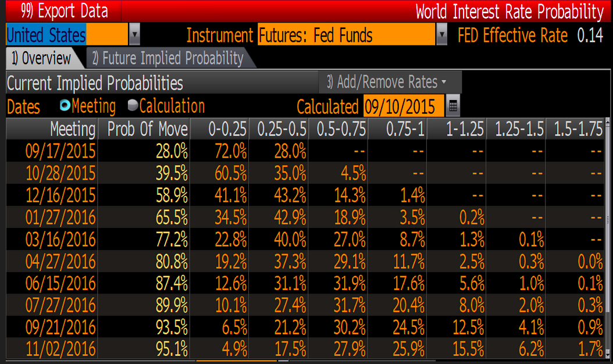
Task: Open the United States country dropdown arrow
Action: tap(134, 34)
